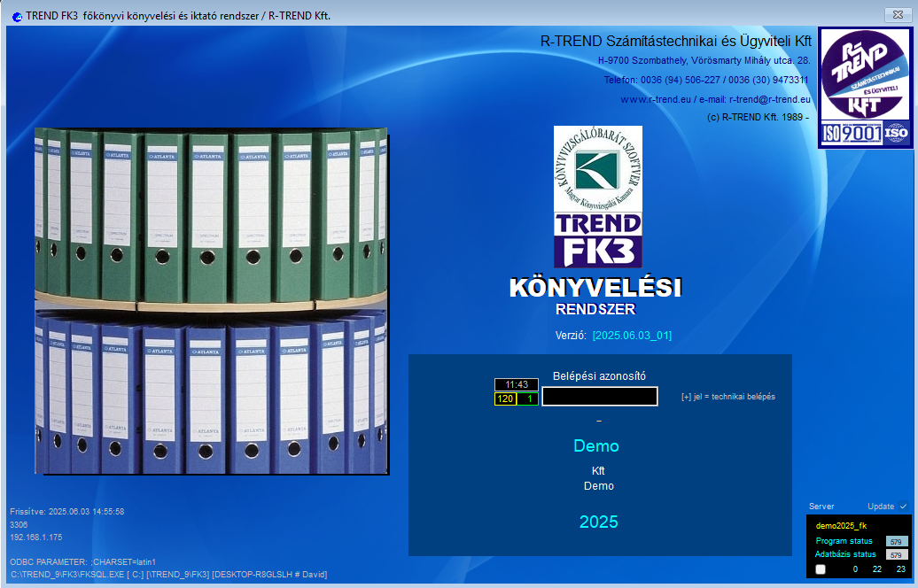Open the www.r-trend.eu website link

(656, 99)
